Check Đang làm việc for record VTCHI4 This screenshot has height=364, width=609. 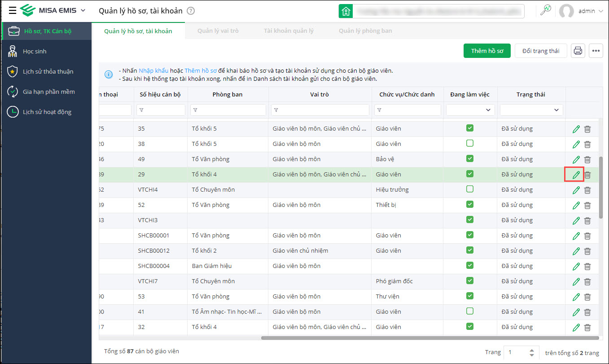(x=470, y=189)
